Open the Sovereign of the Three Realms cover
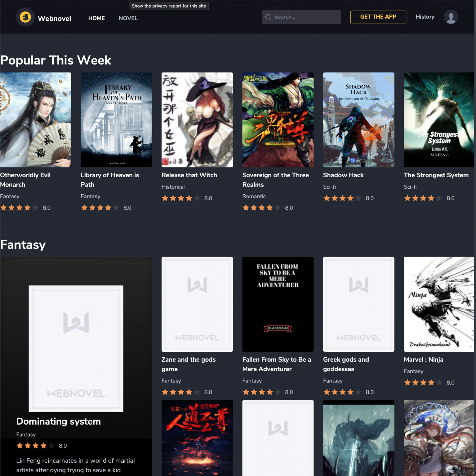476x476 pixels. (278, 120)
